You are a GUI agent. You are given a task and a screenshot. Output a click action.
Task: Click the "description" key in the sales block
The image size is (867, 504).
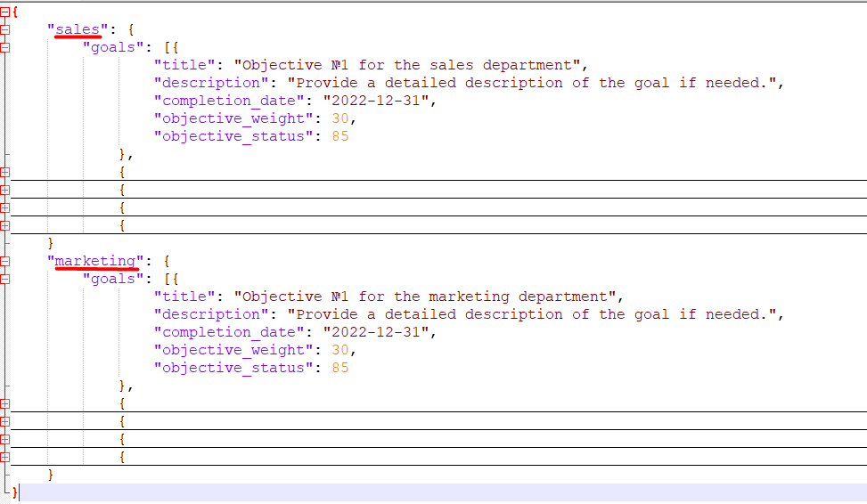(x=211, y=83)
